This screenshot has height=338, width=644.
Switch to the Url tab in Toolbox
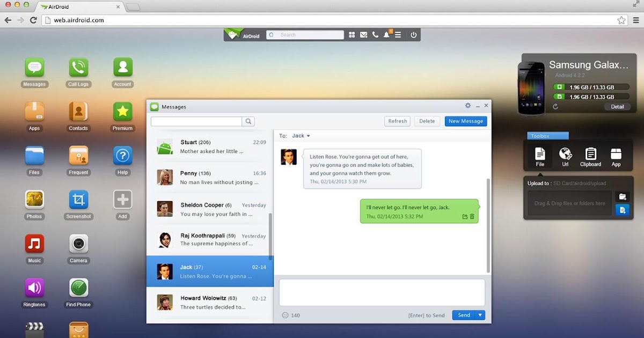pos(565,157)
